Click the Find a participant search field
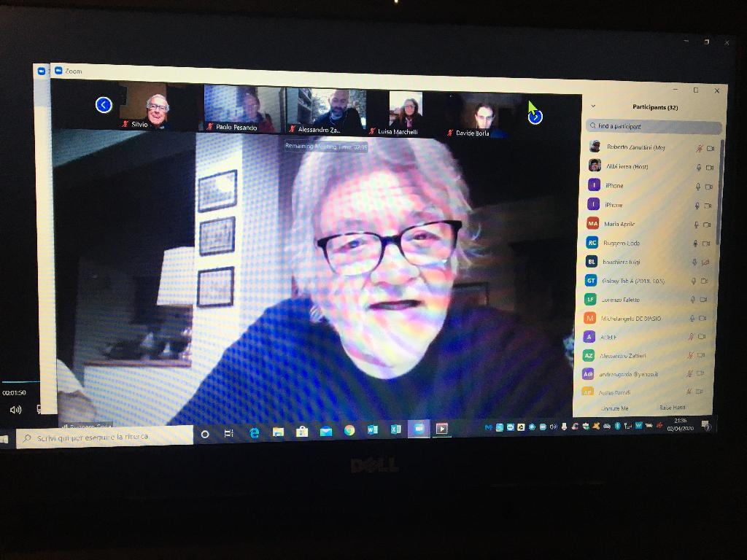The height and width of the screenshot is (560, 747). coord(654,127)
